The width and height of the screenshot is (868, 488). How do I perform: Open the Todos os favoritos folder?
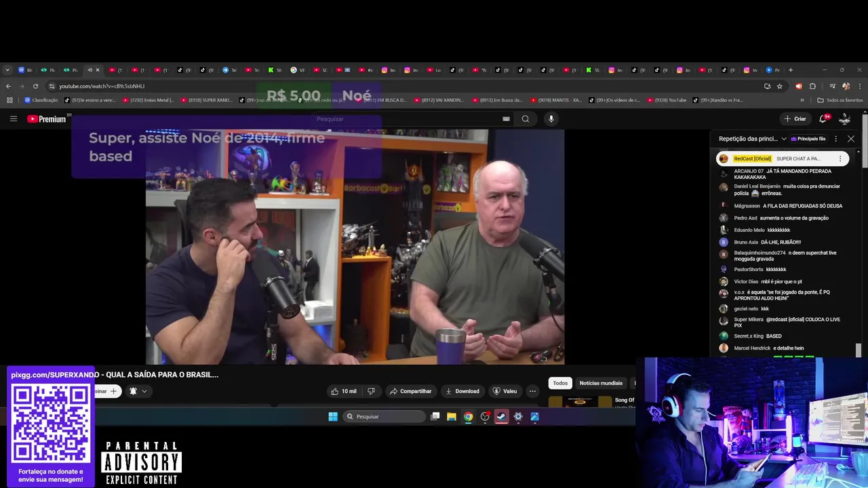point(840,100)
